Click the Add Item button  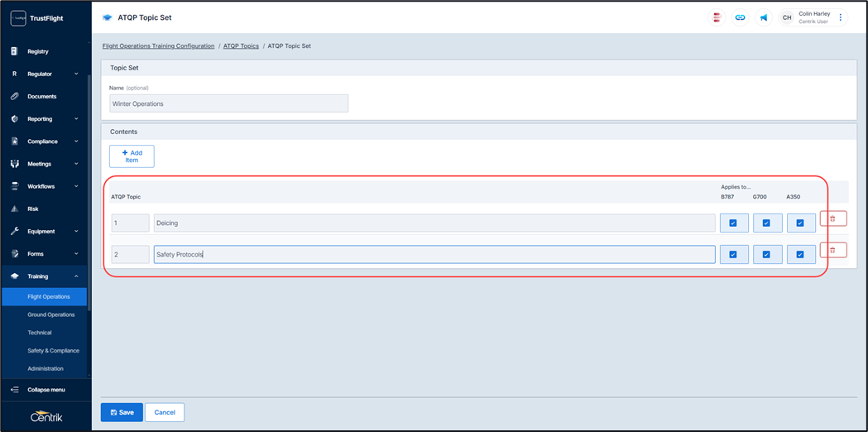pyautogui.click(x=132, y=156)
